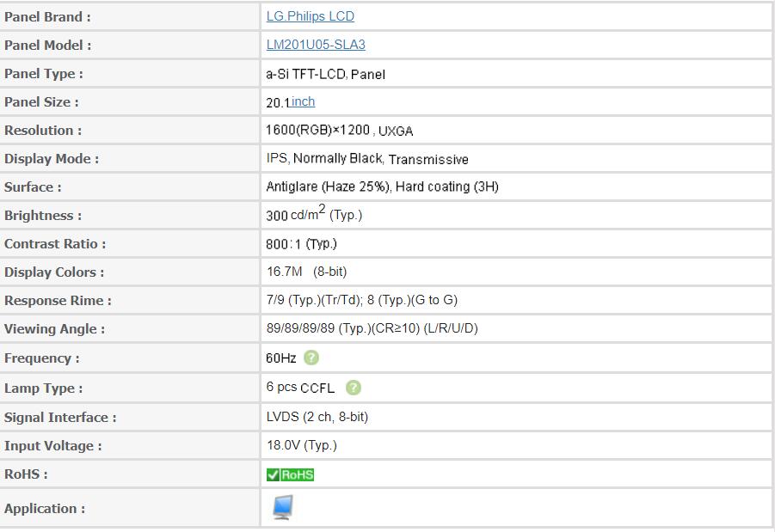The height and width of the screenshot is (532, 775).
Task: Click the Input Voltage 18.0V value
Action: coord(302,445)
